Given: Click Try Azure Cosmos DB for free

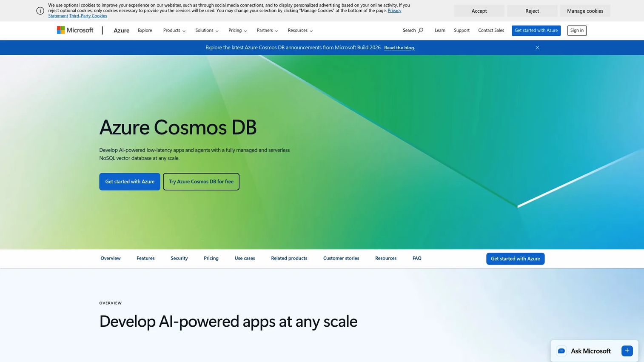Looking at the screenshot, I should [x=201, y=182].
